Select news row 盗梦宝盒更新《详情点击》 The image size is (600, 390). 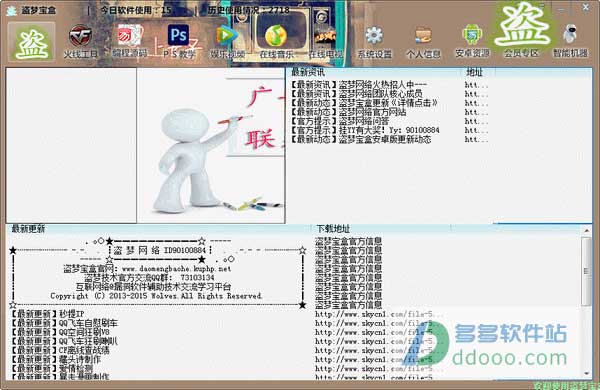point(364,103)
